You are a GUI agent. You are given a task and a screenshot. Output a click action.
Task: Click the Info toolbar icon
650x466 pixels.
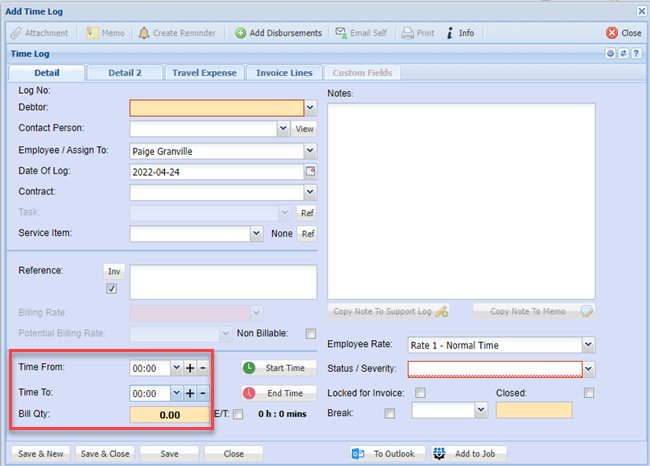click(452, 33)
